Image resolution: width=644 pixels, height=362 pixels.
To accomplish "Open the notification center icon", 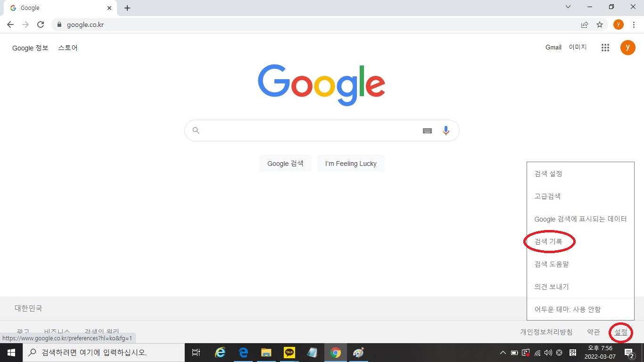I will click(x=629, y=353).
